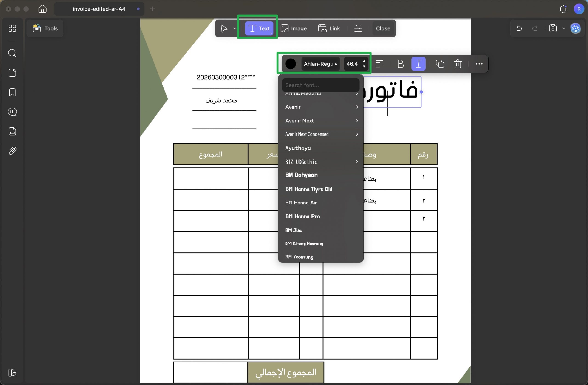
Task: Click the المجموع الإجمالي total label
Action: [x=286, y=372]
